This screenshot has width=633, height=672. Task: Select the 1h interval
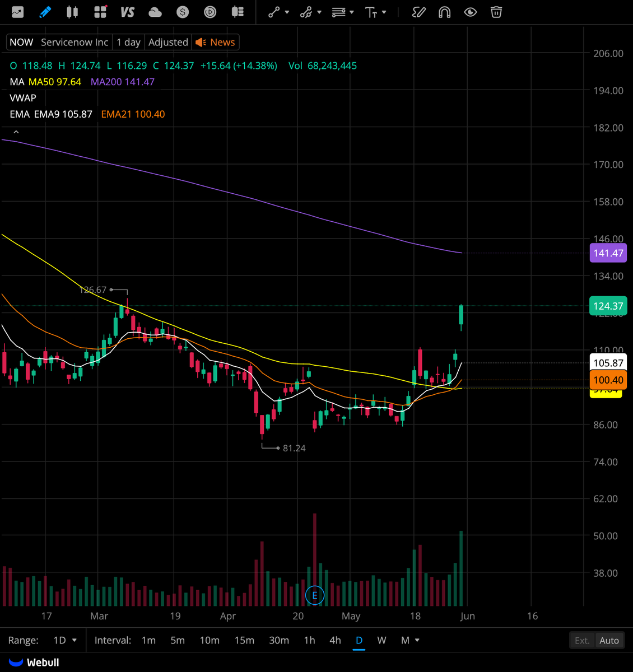309,640
